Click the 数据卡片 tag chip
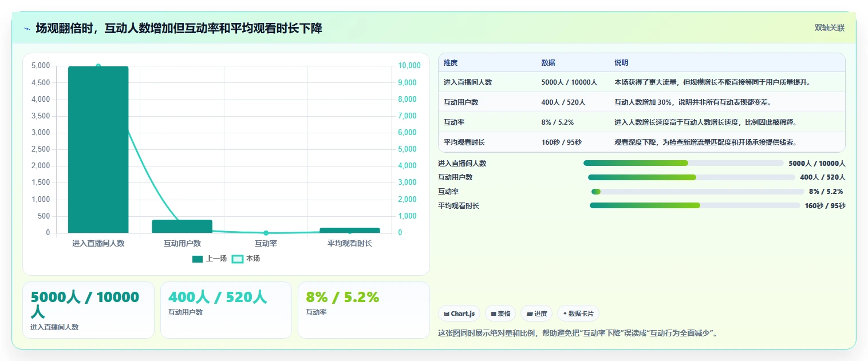The width and height of the screenshot is (868, 361). point(578,314)
